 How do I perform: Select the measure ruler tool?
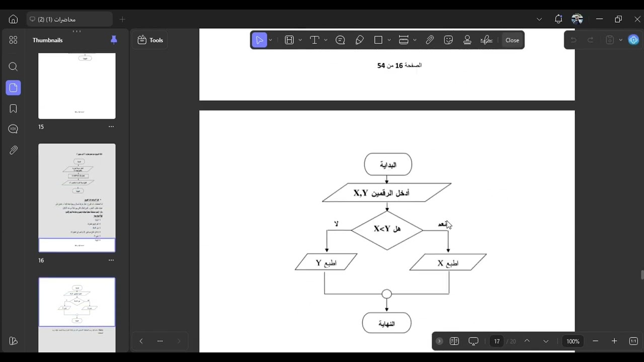(x=404, y=40)
